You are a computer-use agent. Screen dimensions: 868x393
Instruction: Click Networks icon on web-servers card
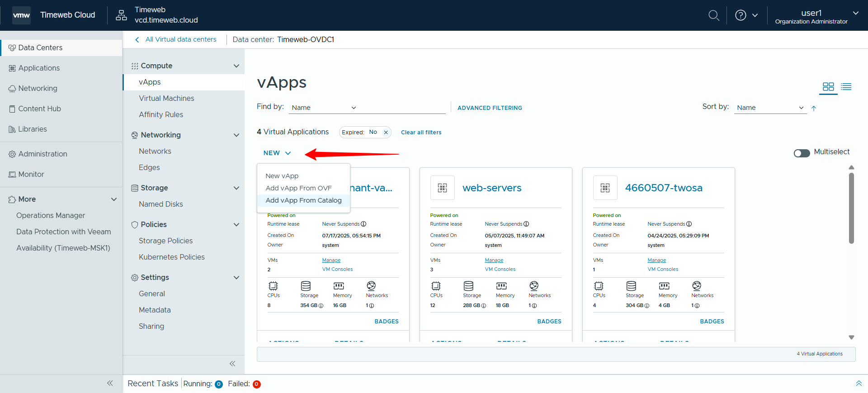534,286
